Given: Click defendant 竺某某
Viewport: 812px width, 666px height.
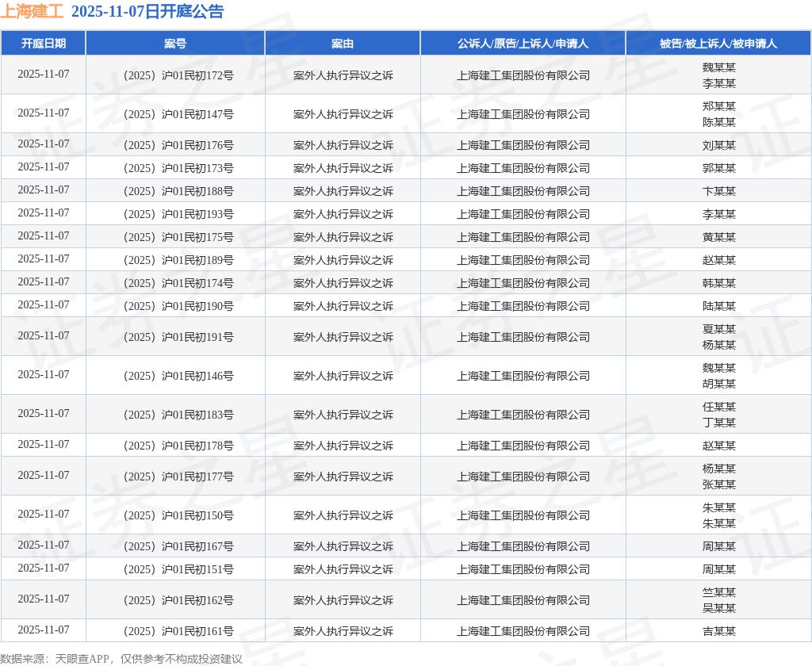Looking at the screenshot, I should [718, 592].
